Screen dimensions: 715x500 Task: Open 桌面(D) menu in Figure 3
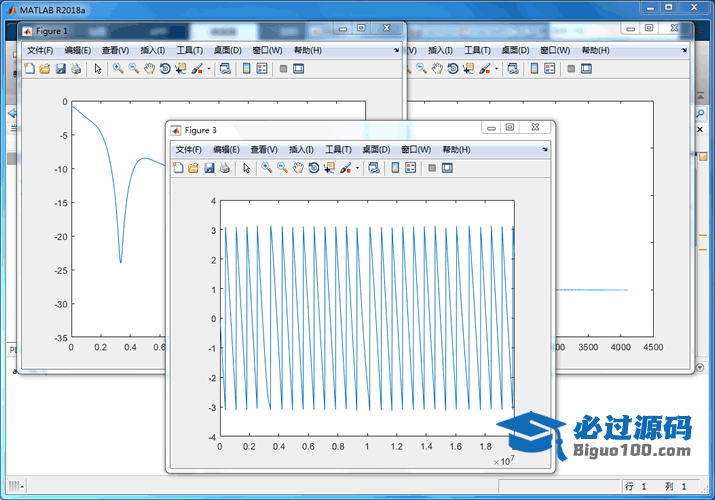click(x=376, y=149)
